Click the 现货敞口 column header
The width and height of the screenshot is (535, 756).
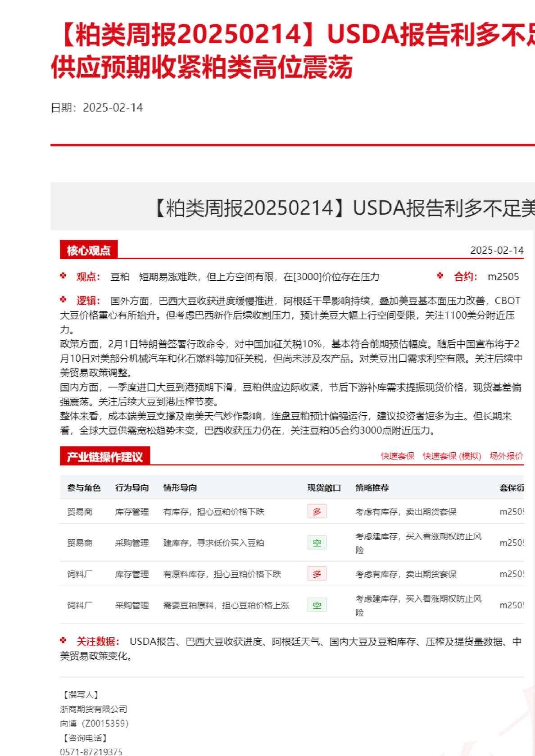click(324, 488)
